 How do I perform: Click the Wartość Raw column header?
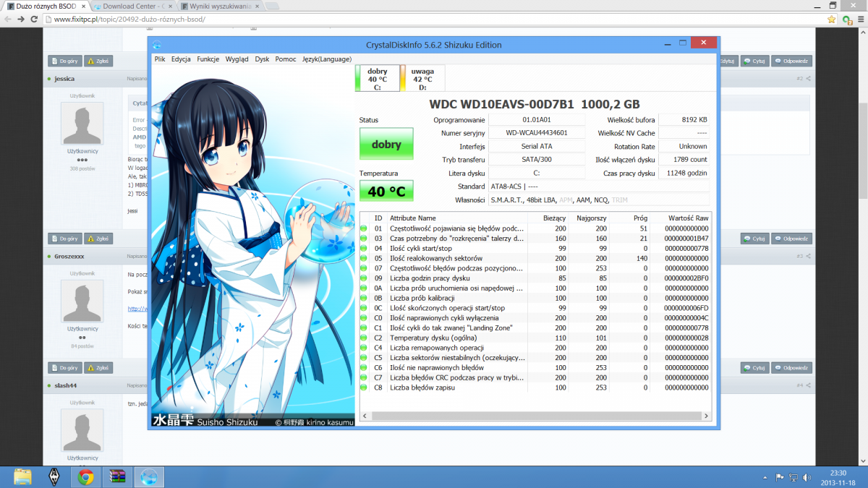[681, 218]
